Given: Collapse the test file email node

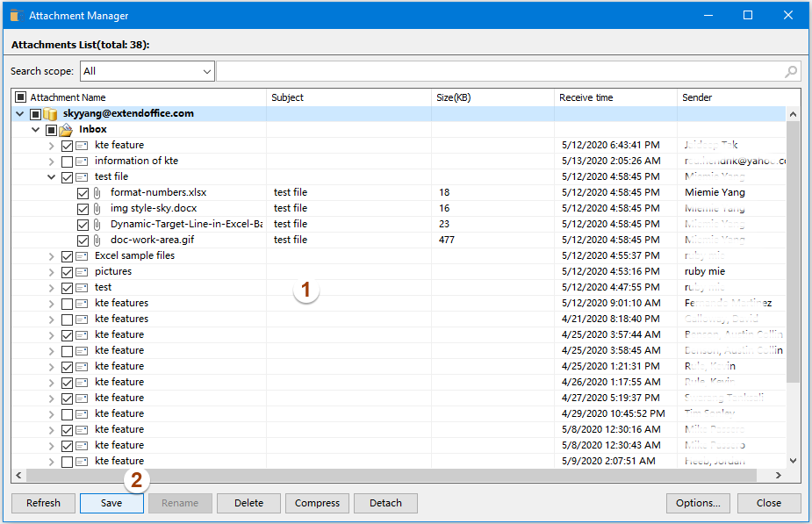Looking at the screenshot, I should click(x=51, y=177).
